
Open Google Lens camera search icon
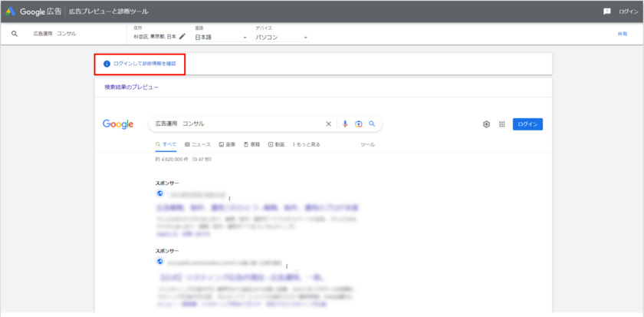tap(358, 124)
